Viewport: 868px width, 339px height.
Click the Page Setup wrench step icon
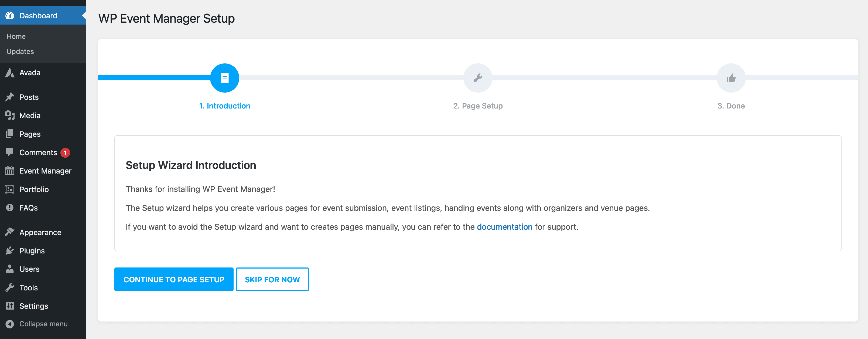pyautogui.click(x=478, y=78)
